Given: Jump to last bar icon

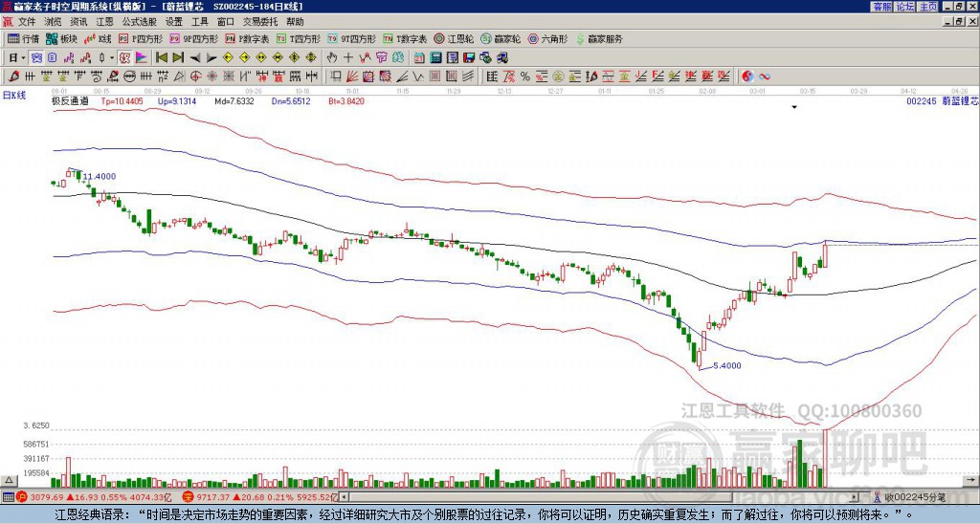Looking at the screenshot, I should coord(178,58).
